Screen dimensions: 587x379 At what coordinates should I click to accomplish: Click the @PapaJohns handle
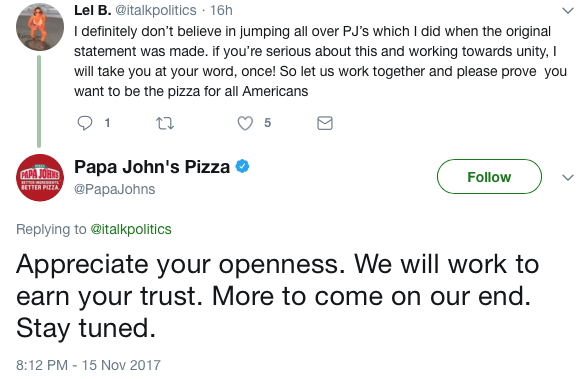(115, 189)
